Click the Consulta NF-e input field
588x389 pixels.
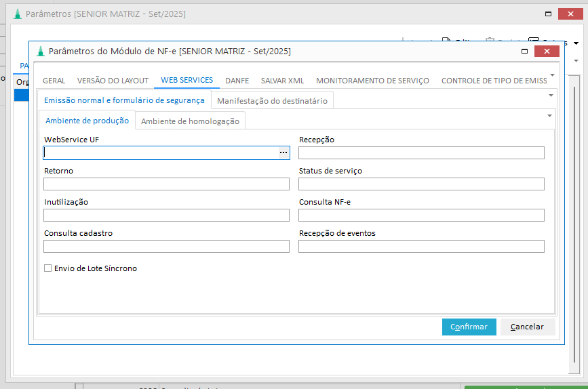click(x=421, y=215)
